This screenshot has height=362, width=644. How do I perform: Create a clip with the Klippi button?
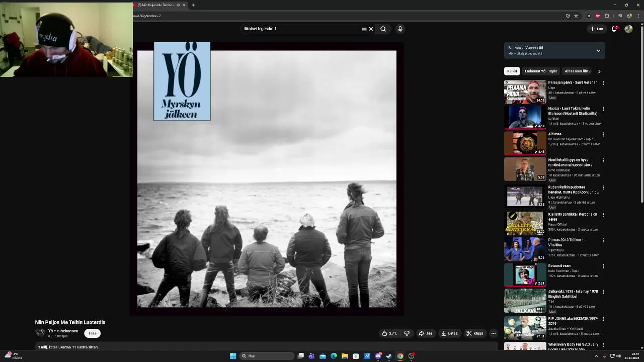pos(475,333)
